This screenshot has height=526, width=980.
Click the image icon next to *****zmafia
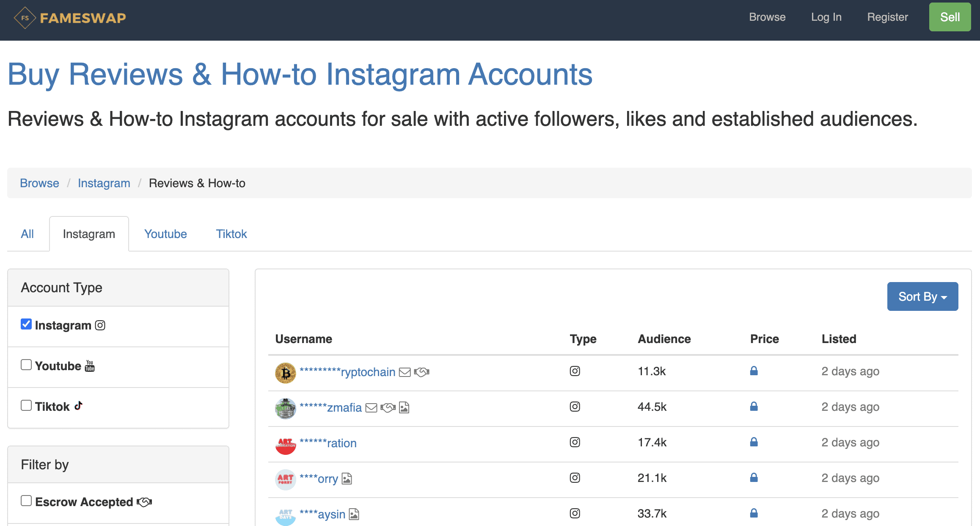point(404,407)
